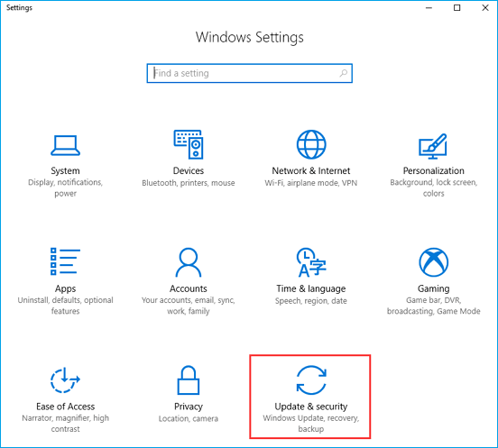Viewport: 498px width, 448px height.
Task: Maximize the Settings window
Action: [x=457, y=7]
